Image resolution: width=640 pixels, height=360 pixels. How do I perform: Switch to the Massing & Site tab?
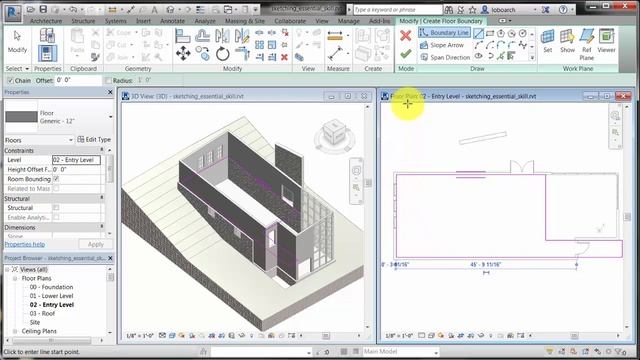245,21
